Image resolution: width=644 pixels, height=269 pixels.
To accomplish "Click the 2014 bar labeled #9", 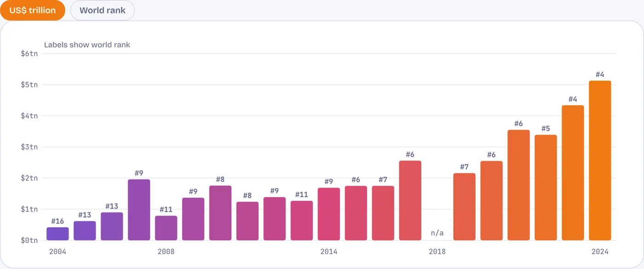I will pyautogui.click(x=329, y=214).
